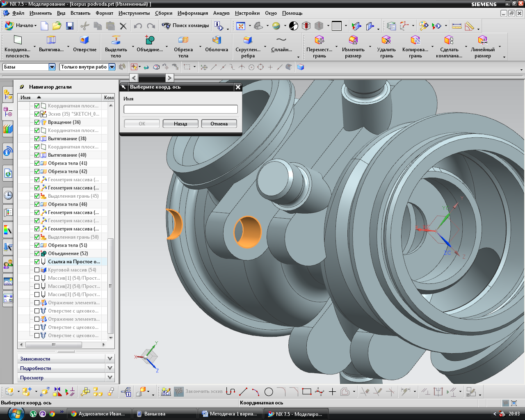The height and width of the screenshot is (420, 525).
Task: Open the Сборки menu
Action: coord(164,13)
